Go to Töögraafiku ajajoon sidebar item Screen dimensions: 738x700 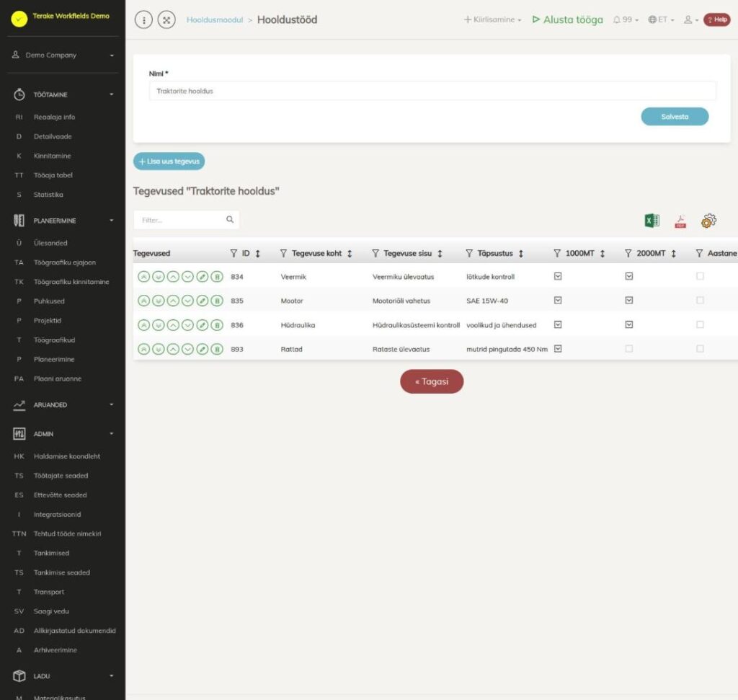coord(64,262)
